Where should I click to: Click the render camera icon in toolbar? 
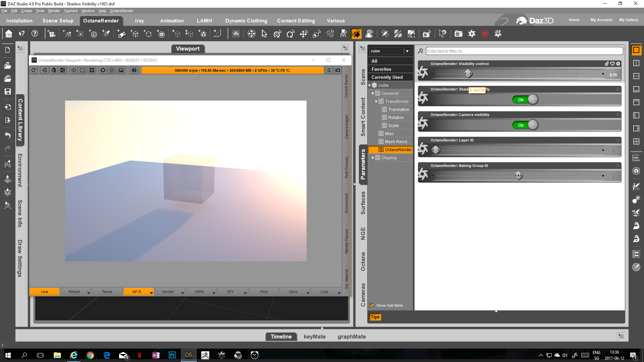point(458,34)
